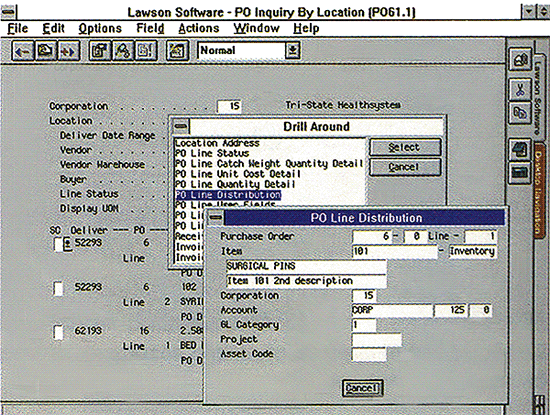550x415 pixels.
Task: Open the Field menu
Action: click(150, 28)
